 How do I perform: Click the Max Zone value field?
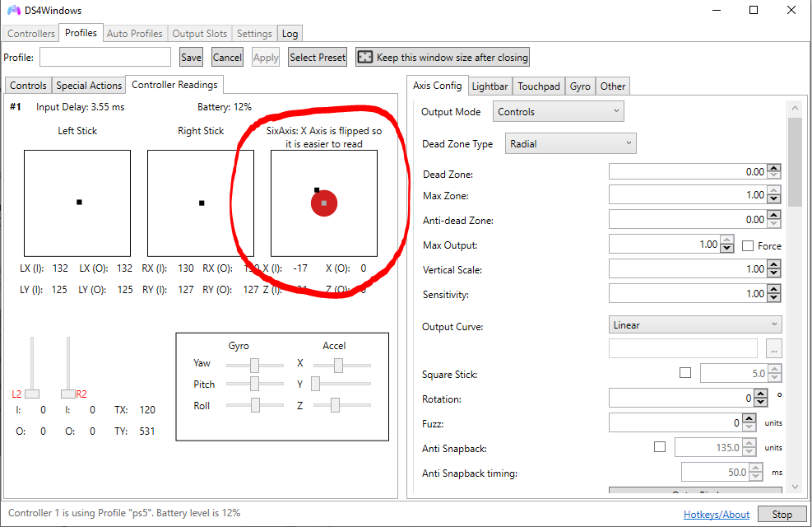[x=688, y=195]
